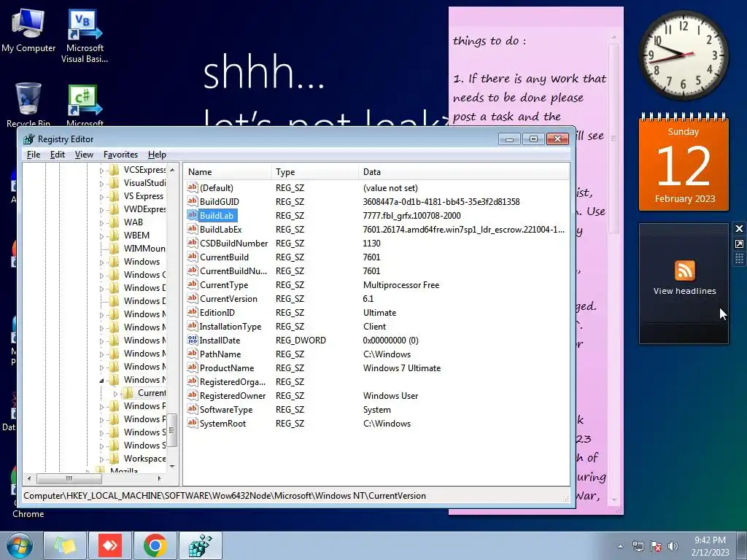Click the Windows 7 Ultimate data cell

(402, 368)
